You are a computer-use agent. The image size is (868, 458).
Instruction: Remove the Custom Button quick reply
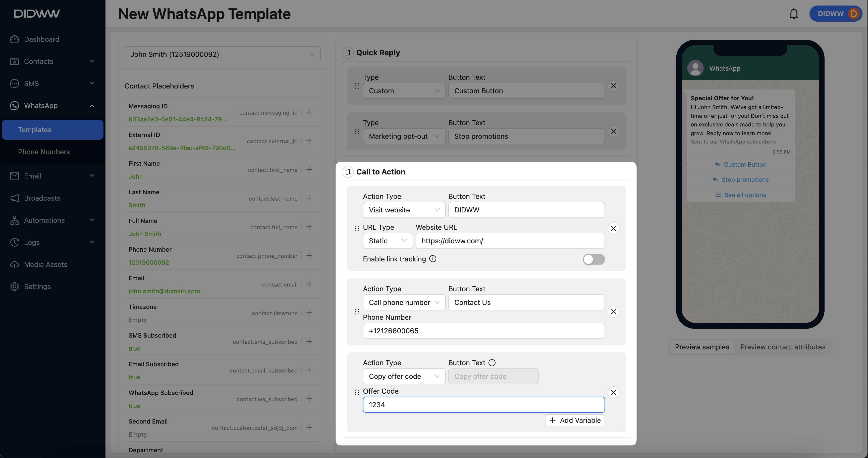613,86
